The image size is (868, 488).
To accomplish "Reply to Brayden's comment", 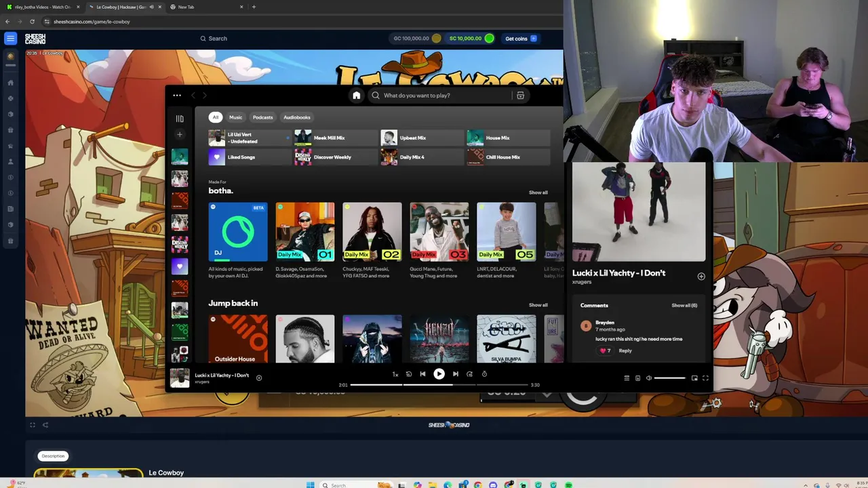I will pos(625,351).
